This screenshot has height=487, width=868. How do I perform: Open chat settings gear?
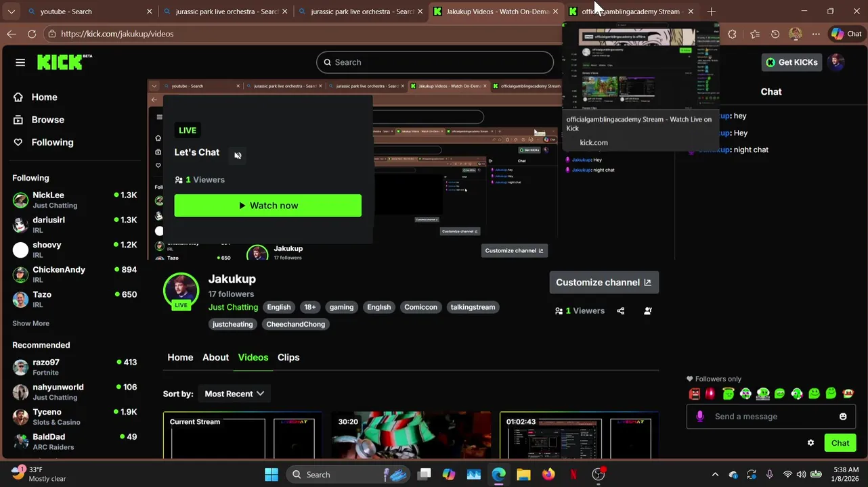click(x=810, y=443)
